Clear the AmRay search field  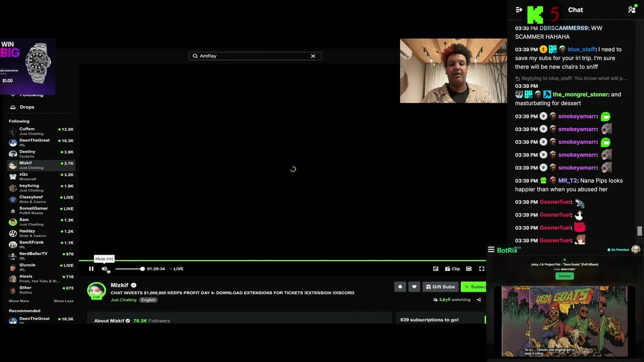[313, 56]
